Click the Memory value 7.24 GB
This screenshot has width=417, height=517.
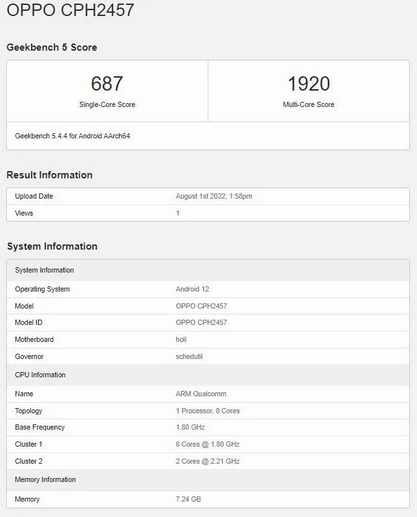point(188,499)
